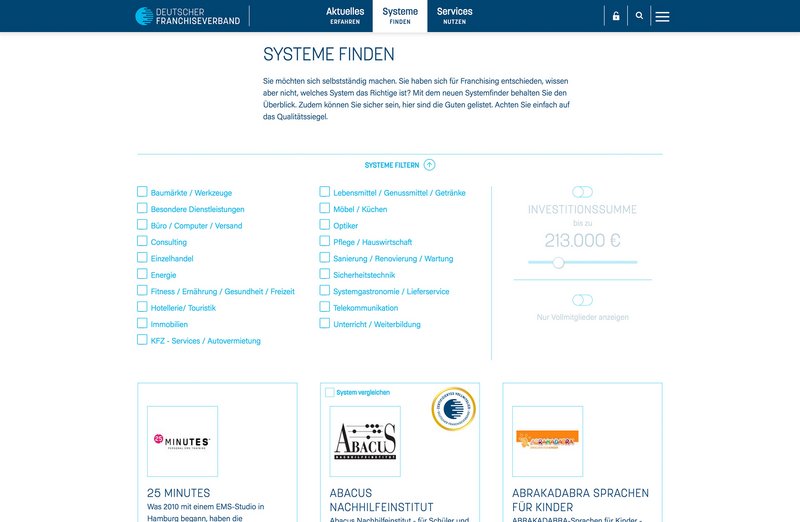This screenshot has width=800, height=522.
Task: Open the login lock icon
Action: pos(616,16)
